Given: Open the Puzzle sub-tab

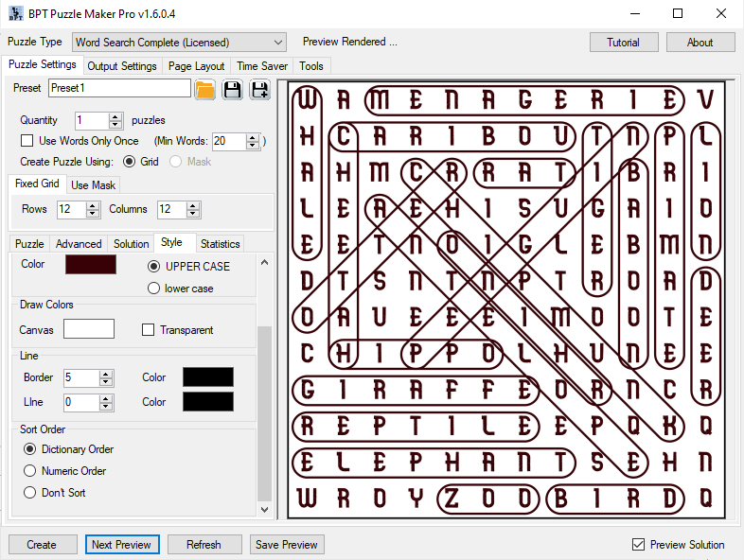Looking at the screenshot, I should pos(29,244).
